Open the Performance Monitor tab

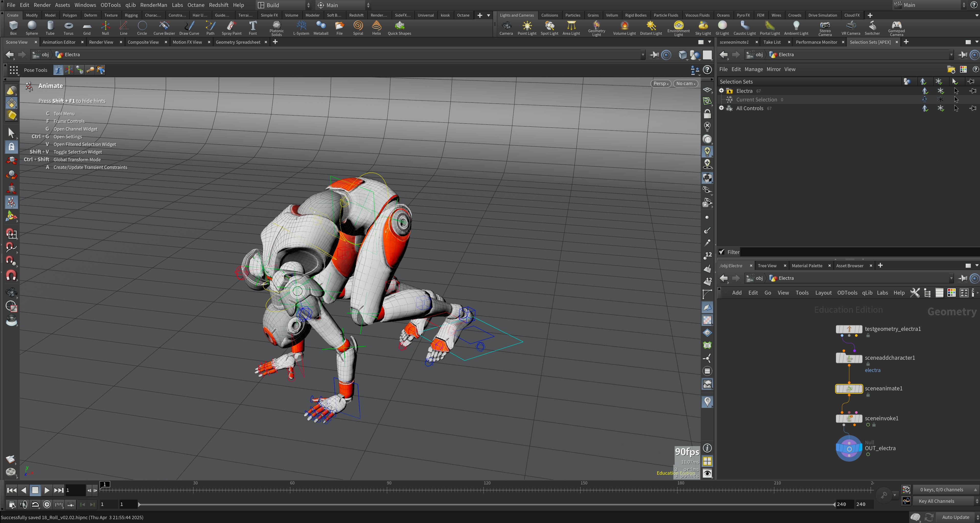point(816,42)
